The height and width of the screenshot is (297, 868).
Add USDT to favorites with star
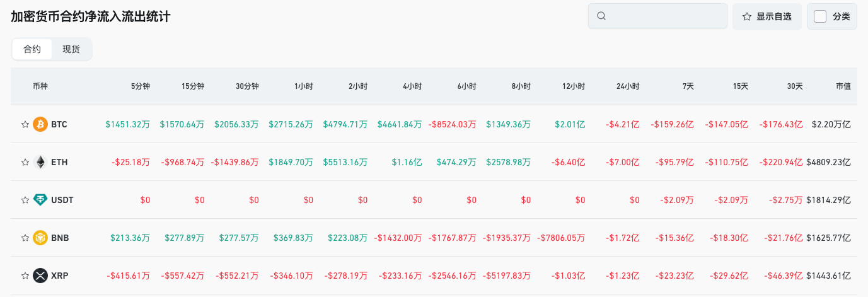click(25, 200)
